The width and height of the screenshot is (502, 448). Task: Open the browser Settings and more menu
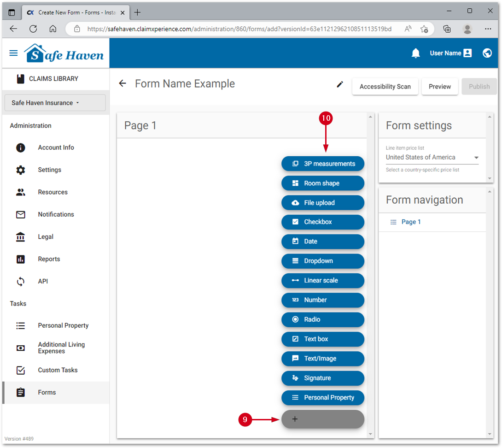488,29
